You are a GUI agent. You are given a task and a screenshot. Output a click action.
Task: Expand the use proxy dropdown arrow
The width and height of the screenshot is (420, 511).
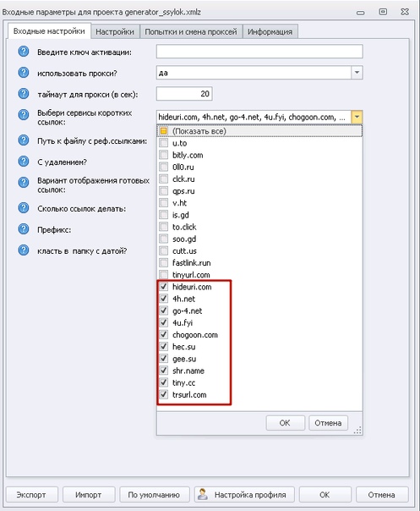pyautogui.click(x=357, y=73)
